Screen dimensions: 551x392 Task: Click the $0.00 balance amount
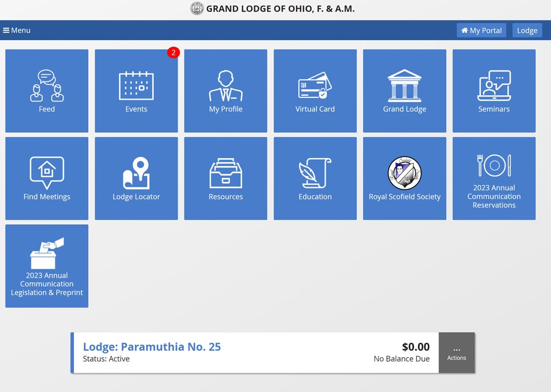pos(415,347)
